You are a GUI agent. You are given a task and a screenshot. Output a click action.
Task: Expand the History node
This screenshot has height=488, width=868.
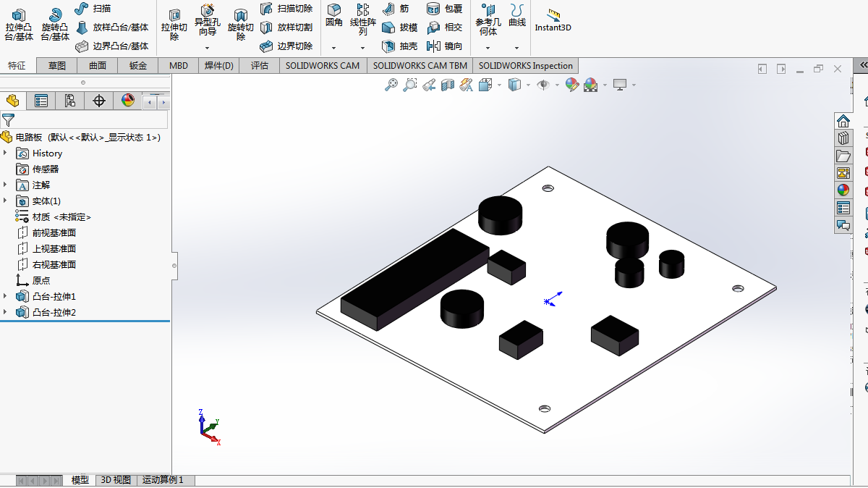pyautogui.click(x=5, y=153)
